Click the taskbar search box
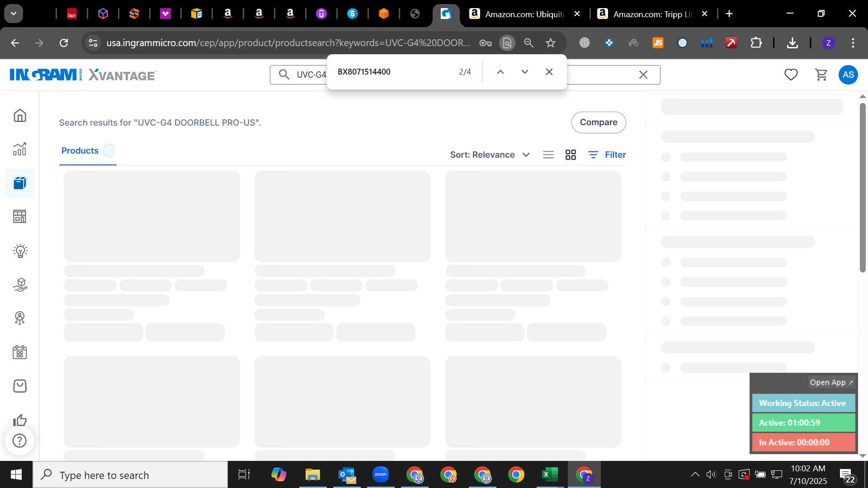868x488 pixels. coord(130,475)
